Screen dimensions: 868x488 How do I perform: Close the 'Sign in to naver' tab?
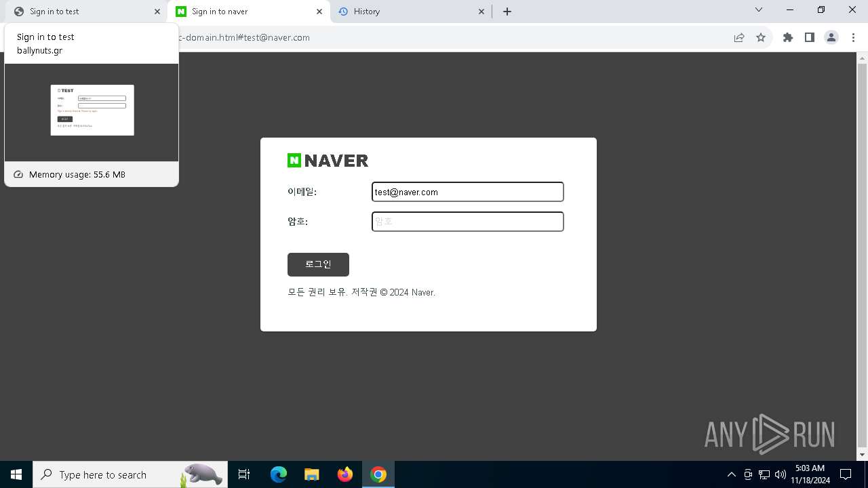pos(319,12)
